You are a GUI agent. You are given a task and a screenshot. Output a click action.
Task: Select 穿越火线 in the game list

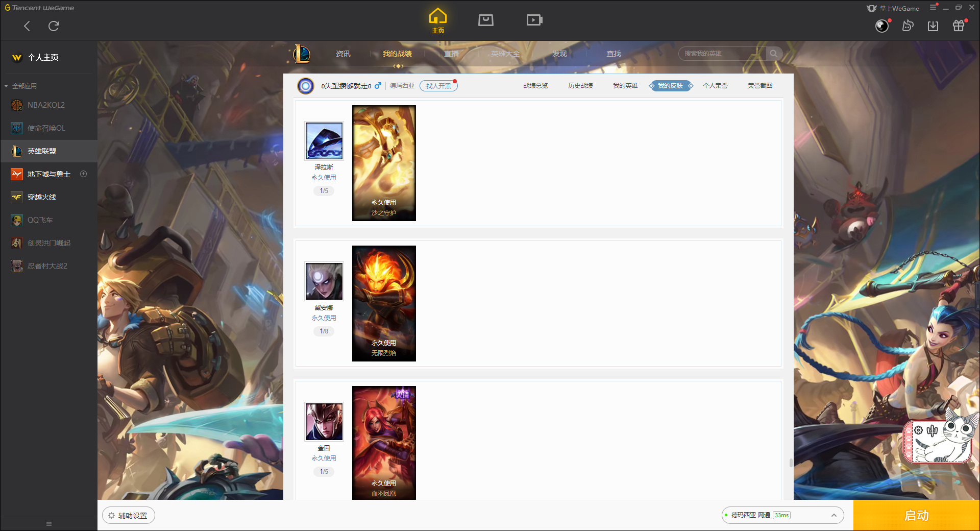click(x=48, y=197)
